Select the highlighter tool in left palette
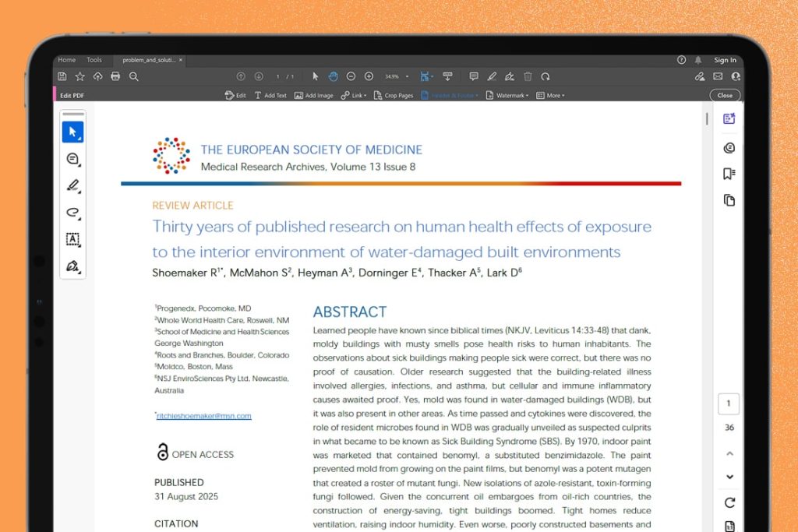798x532 pixels. pos(72,185)
